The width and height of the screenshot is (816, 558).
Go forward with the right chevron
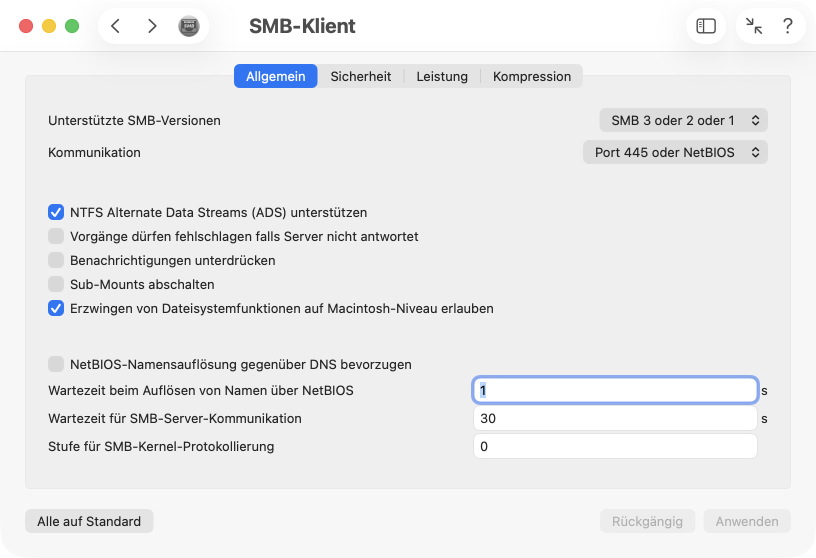pyautogui.click(x=151, y=26)
